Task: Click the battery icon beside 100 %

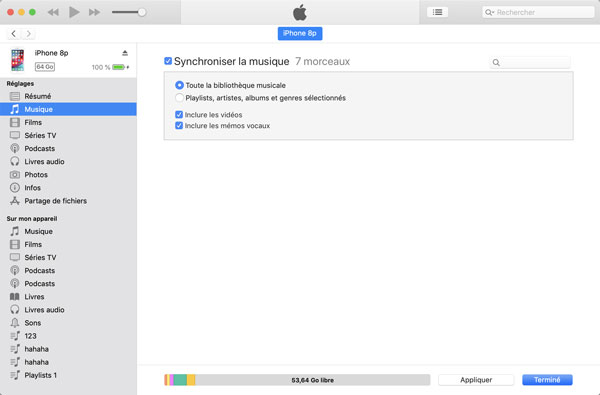Action: pos(119,67)
